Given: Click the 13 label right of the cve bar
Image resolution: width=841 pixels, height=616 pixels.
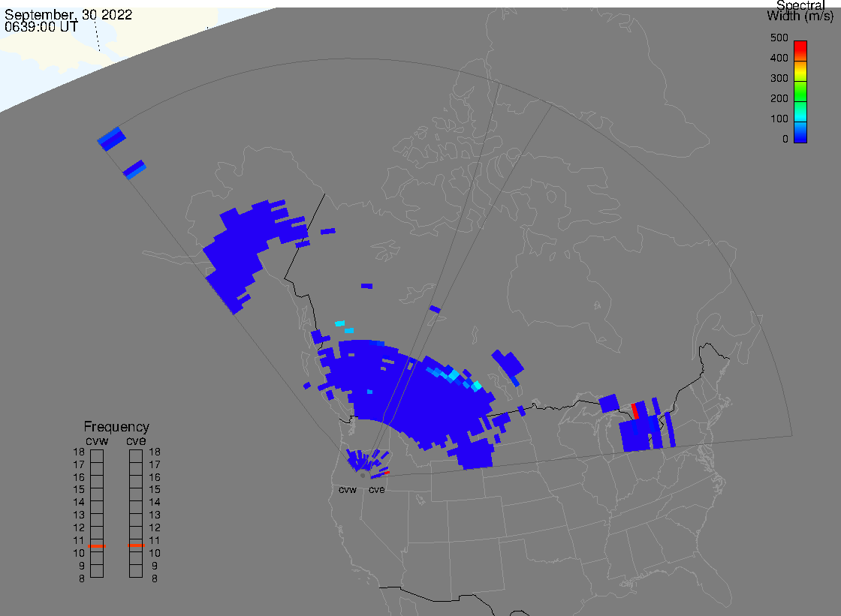Looking at the screenshot, I should 155,515.
